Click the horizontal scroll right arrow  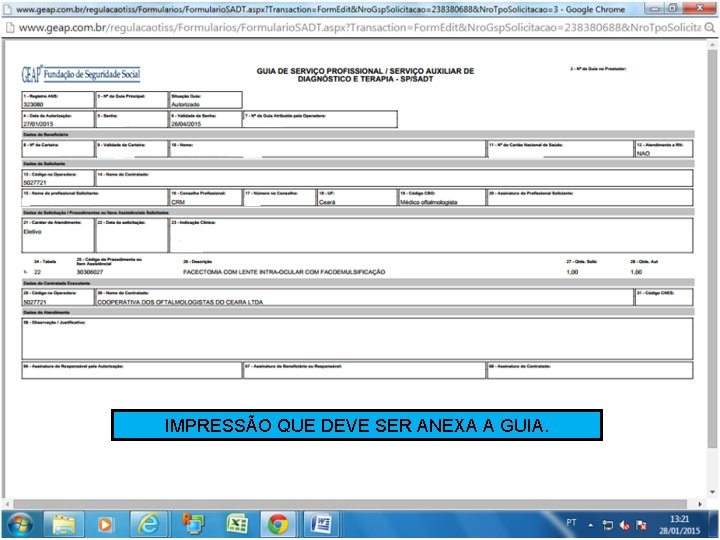[700, 504]
